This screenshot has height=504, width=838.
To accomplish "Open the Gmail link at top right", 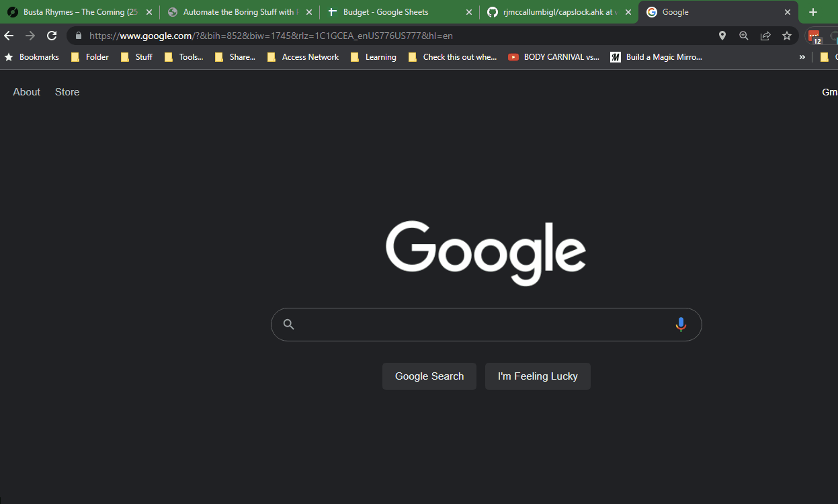I will [x=830, y=92].
